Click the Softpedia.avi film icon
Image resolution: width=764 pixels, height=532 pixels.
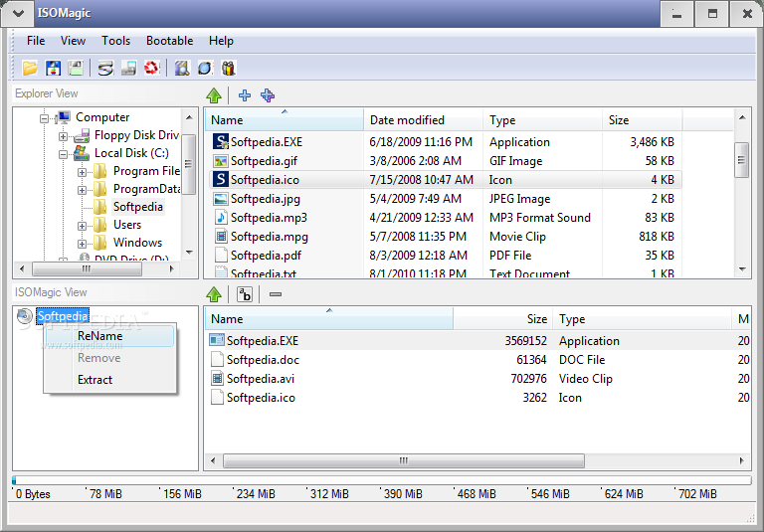pyautogui.click(x=217, y=379)
